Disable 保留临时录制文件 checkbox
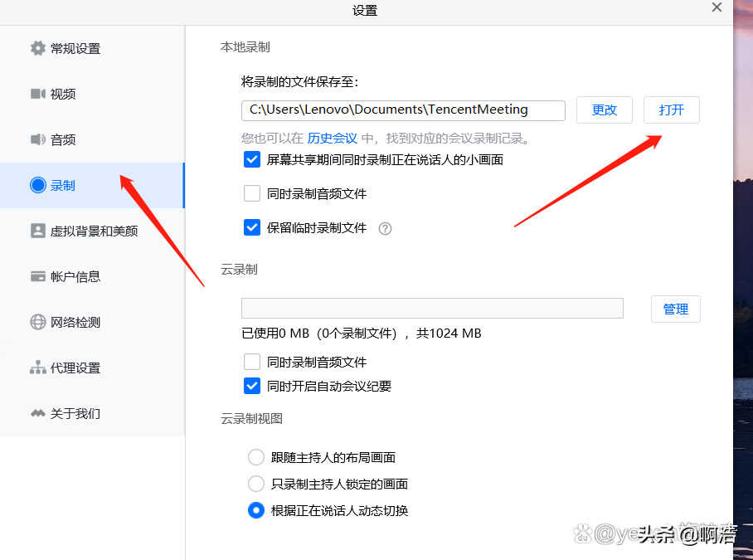 coord(252,227)
